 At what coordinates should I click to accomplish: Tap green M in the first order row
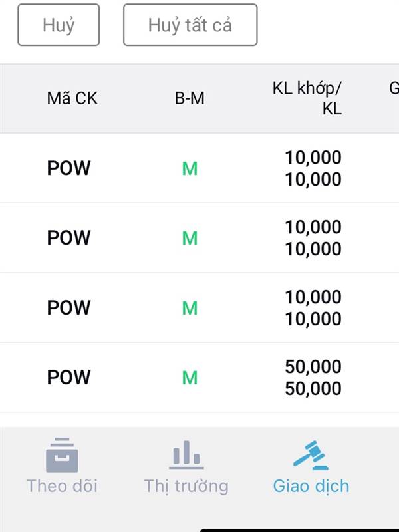[x=190, y=169]
